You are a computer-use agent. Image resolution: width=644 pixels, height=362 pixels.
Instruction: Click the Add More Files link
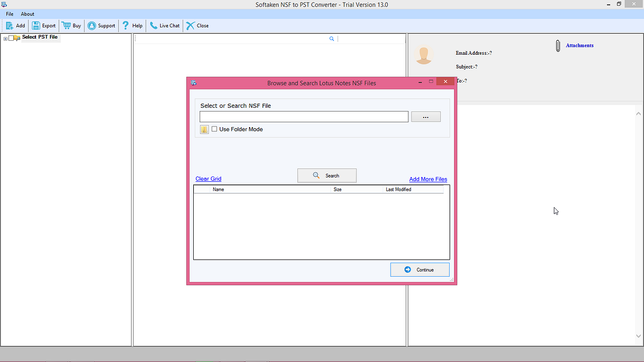click(428, 179)
